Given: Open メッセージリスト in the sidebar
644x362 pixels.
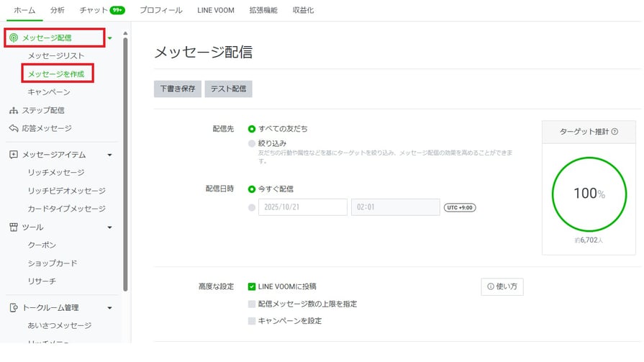Looking at the screenshot, I should [56, 55].
